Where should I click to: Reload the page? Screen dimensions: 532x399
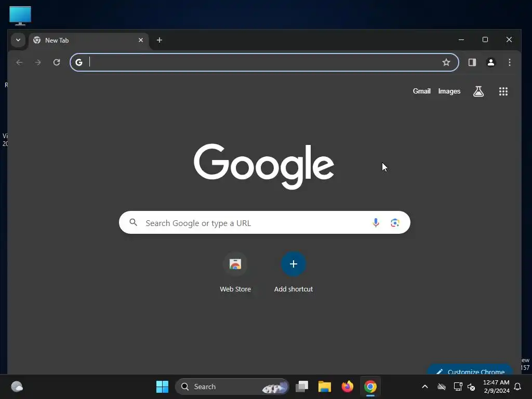point(57,62)
